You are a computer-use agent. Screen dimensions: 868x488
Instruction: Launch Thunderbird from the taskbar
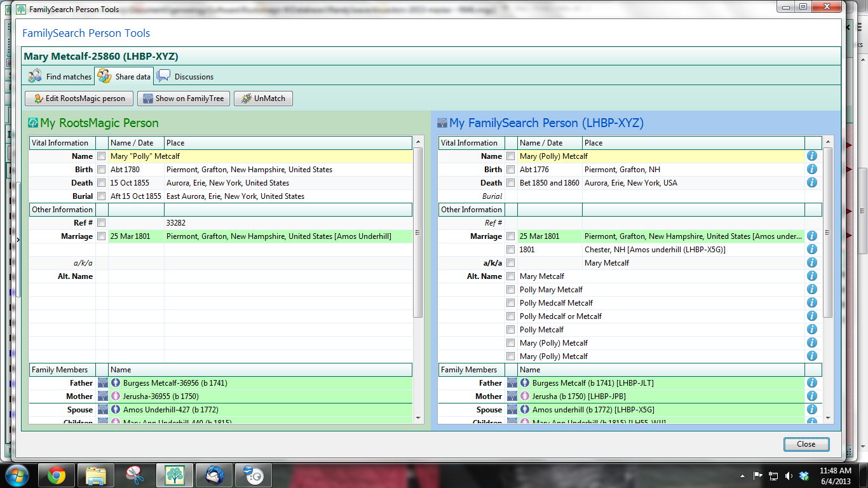point(214,475)
